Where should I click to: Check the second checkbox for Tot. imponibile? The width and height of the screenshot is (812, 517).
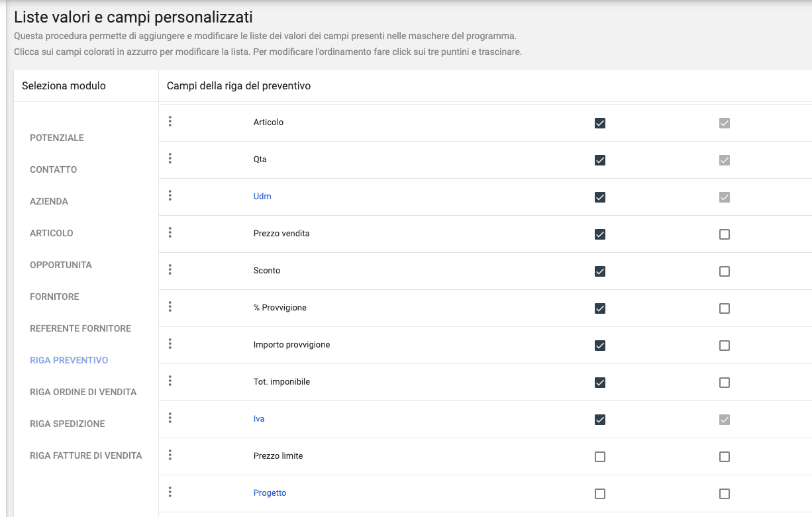point(725,383)
